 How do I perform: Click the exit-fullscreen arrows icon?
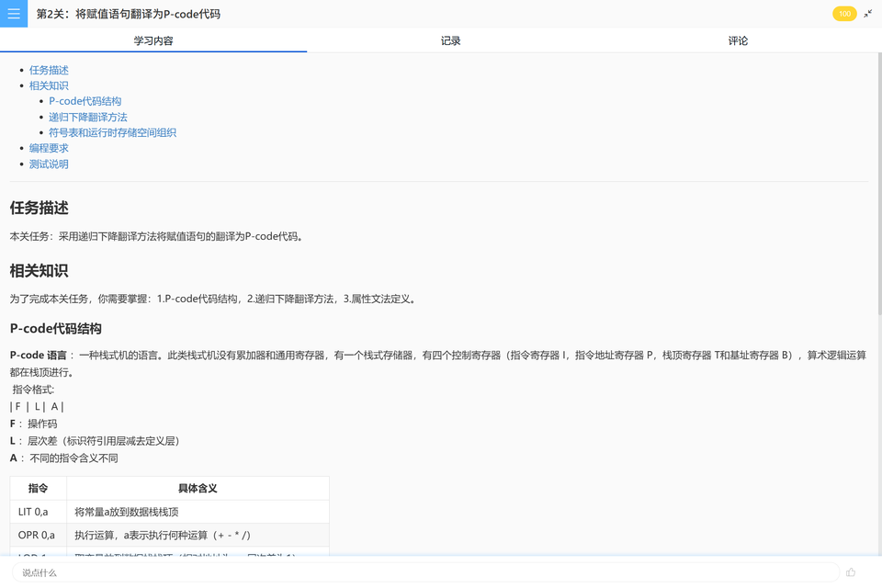point(869,14)
